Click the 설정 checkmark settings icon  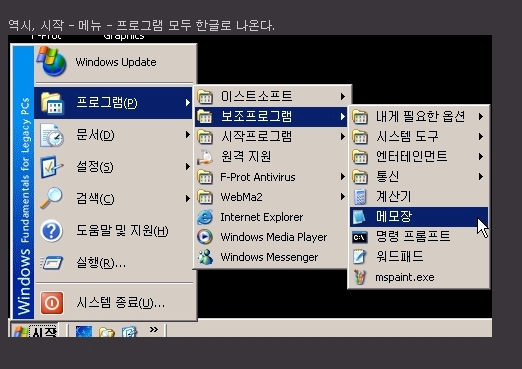[52, 167]
